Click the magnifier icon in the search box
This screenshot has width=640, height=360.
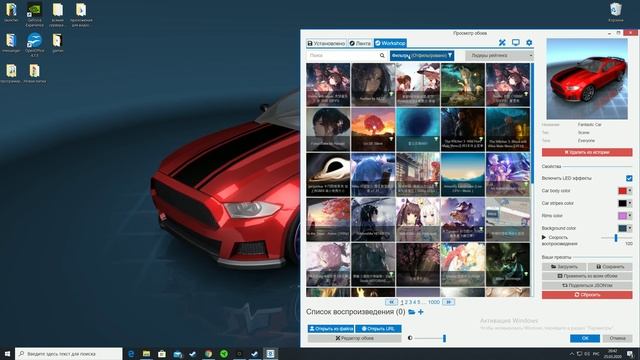pos(382,56)
